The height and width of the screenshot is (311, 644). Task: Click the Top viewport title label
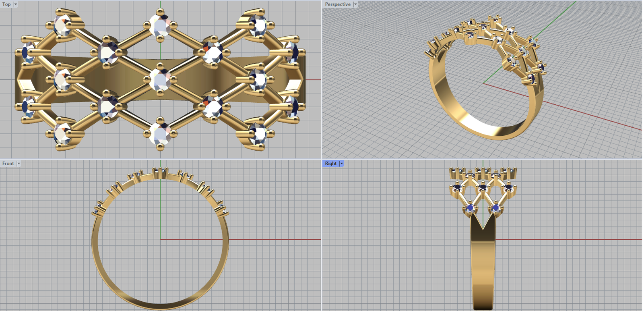click(x=6, y=4)
